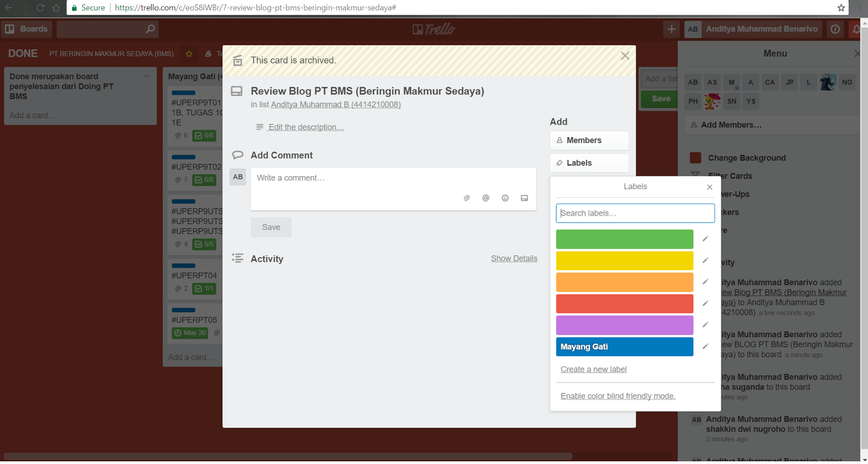Click the AS member avatar in Menu
This screenshot has height=464, width=868.
pos(712,82)
